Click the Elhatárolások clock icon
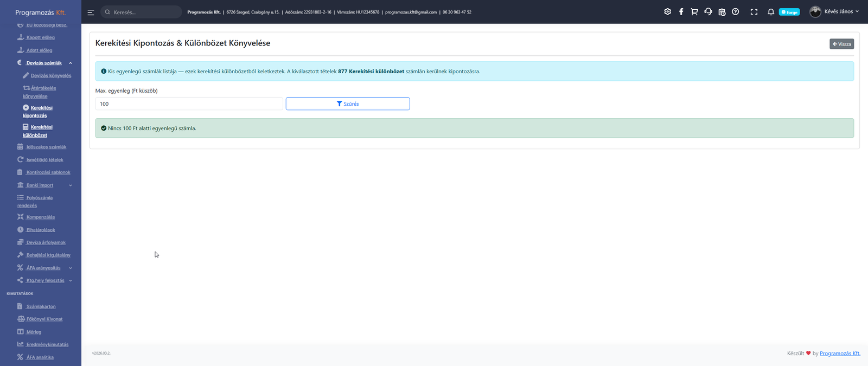This screenshot has width=868, height=366. click(20, 229)
